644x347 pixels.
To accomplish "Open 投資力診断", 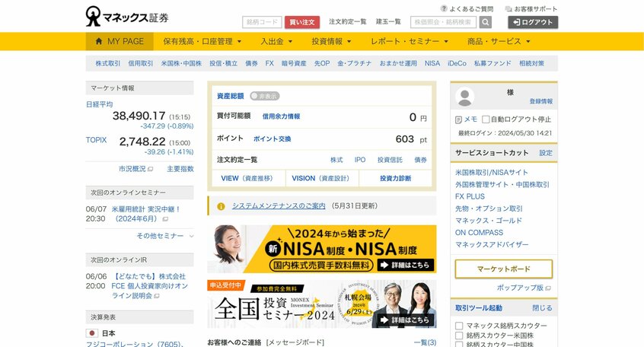I will coord(395,178).
